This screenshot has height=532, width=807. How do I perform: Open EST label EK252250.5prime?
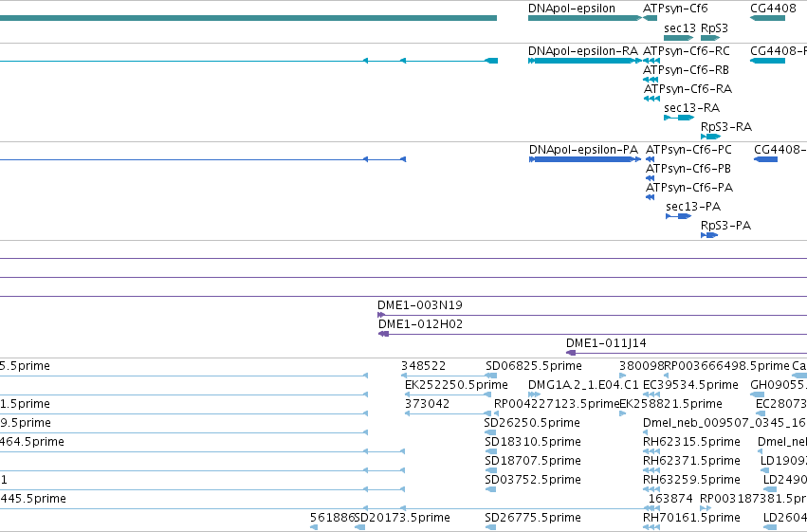(456, 385)
